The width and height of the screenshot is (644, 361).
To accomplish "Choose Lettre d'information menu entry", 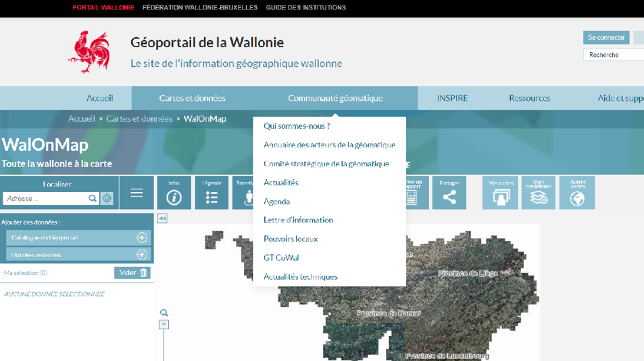I will (x=298, y=220).
